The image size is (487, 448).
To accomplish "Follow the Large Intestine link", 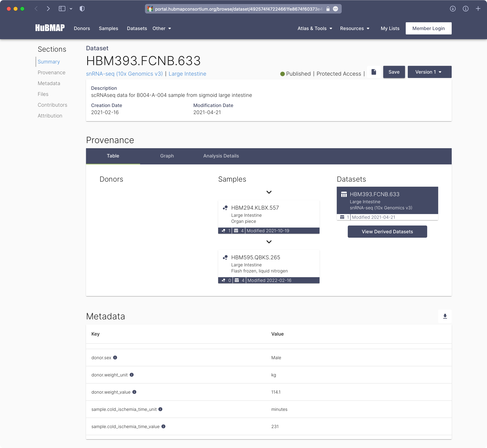I will [187, 74].
